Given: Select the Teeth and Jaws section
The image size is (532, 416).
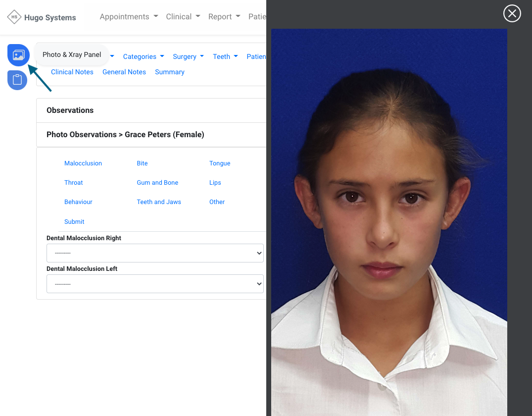Looking at the screenshot, I should (159, 202).
